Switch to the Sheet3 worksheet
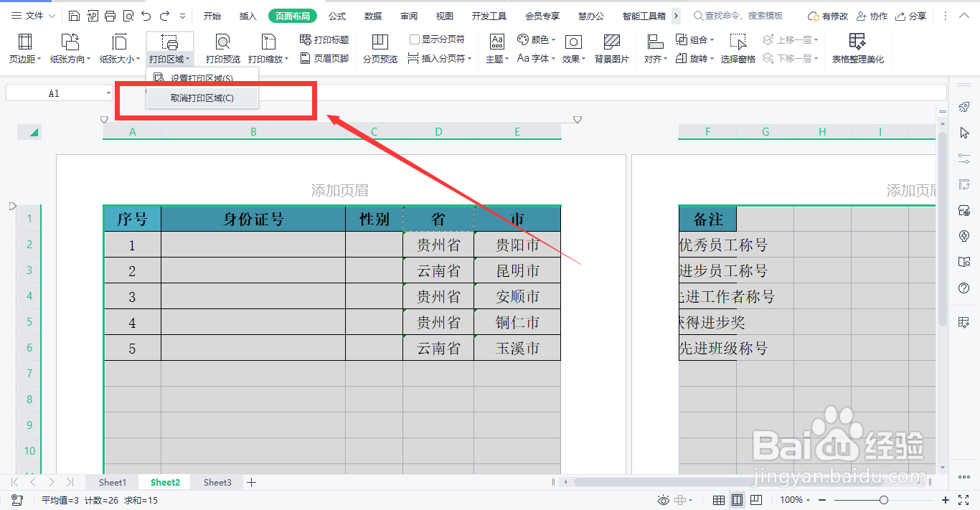The width and height of the screenshot is (980, 510). [217, 482]
